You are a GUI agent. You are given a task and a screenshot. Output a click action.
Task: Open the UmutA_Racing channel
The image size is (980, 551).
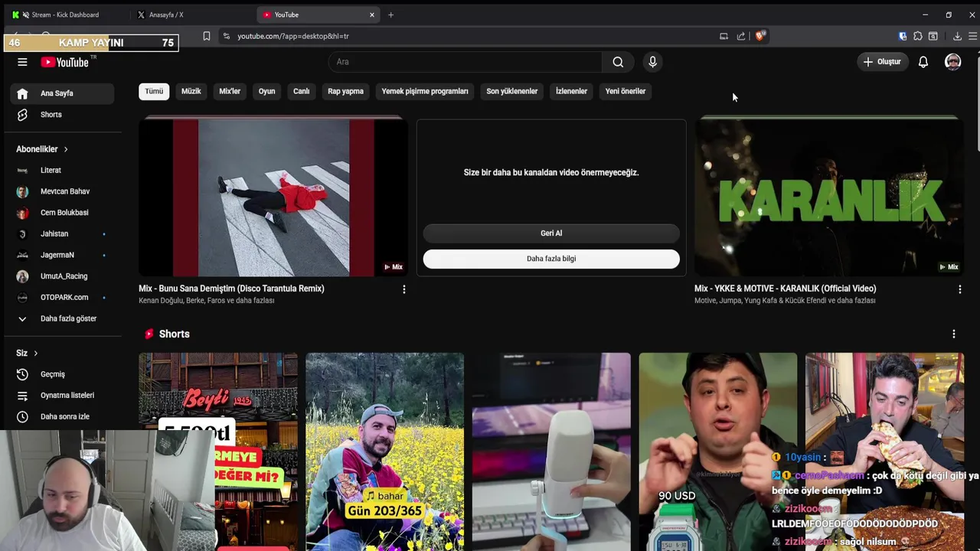tap(63, 276)
